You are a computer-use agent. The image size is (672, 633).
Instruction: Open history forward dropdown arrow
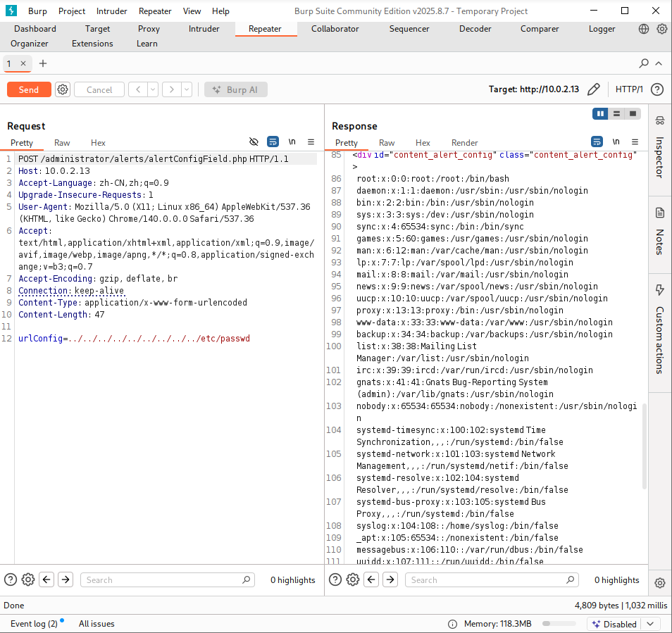point(187,89)
